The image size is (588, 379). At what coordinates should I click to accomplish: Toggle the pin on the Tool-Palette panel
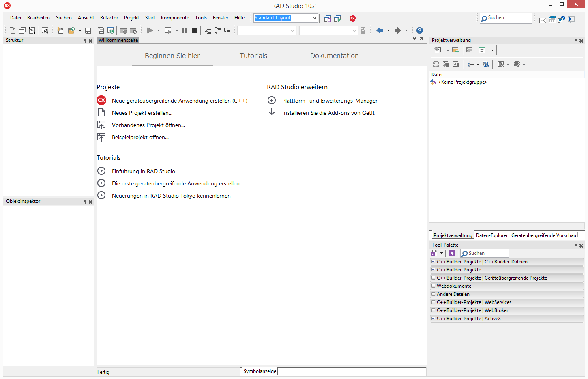(x=576, y=245)
